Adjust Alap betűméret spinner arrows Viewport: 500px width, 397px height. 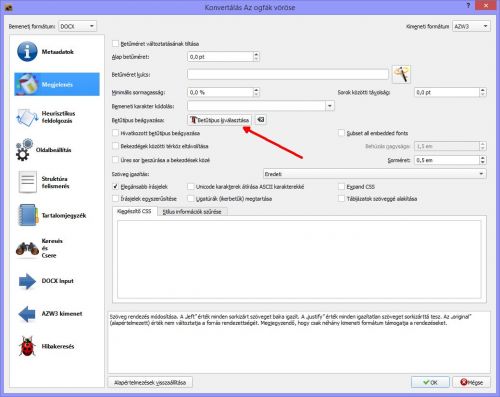(256, 57)
